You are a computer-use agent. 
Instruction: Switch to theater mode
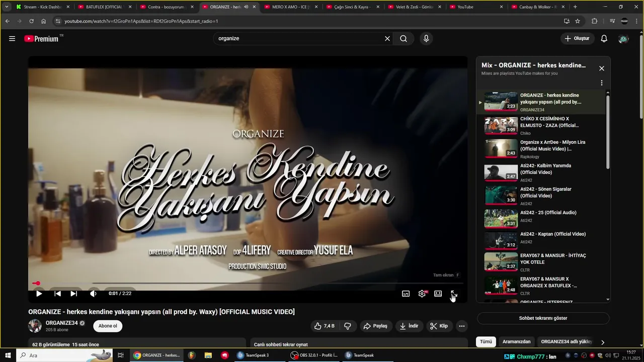[x=438, y=294]
